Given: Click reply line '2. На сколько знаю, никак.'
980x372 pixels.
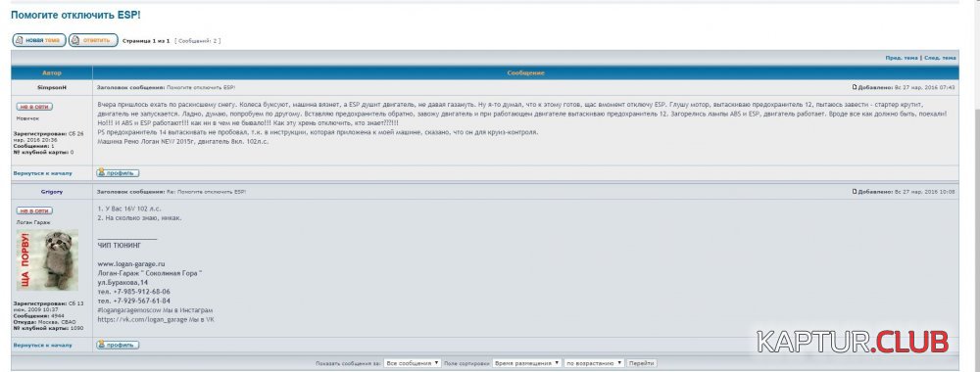Looking at the screenshot, I should [x=140, y=218].
